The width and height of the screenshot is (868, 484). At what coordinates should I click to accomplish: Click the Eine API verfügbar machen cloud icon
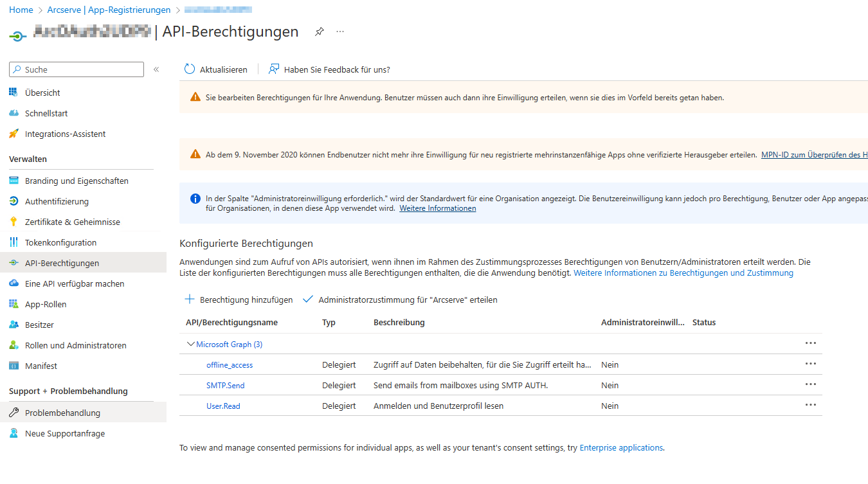tap(14, 283)
